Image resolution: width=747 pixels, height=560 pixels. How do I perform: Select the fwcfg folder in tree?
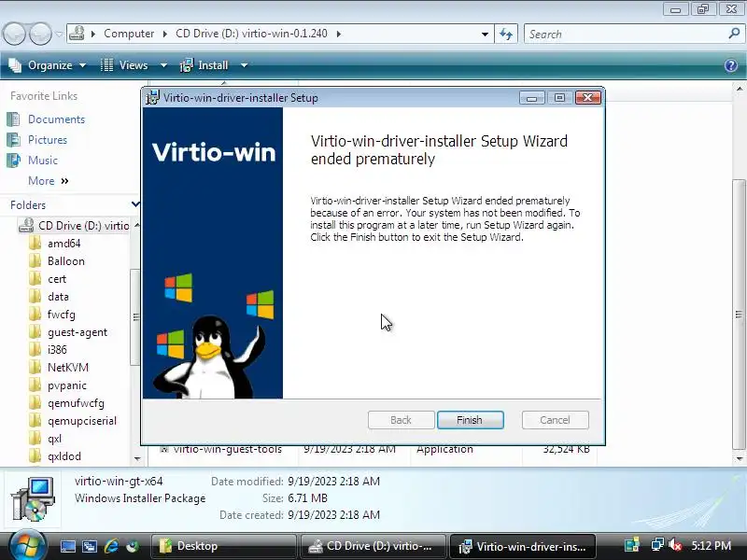62,315
